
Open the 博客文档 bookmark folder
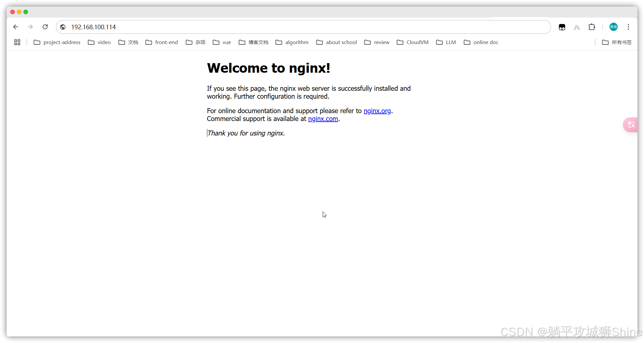tap(253, 42)
